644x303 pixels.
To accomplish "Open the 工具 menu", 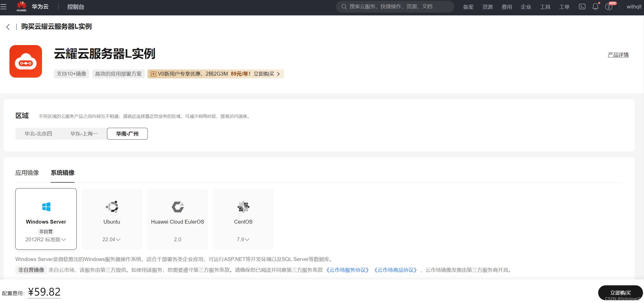I will point(545,7).
